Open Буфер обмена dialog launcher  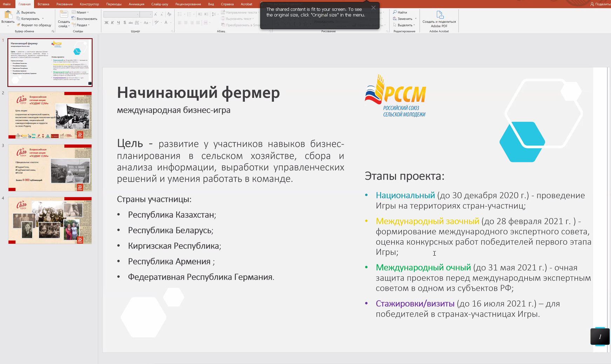click(x=53, y=31)
